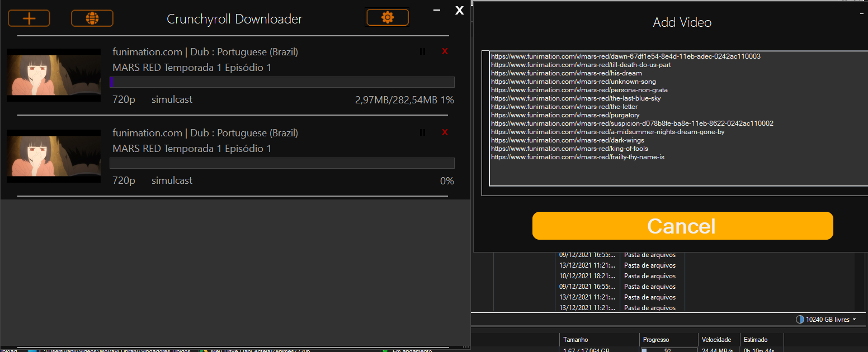
Task: Click the persona-non-grata URL line
Action: (x=579, y=90)
